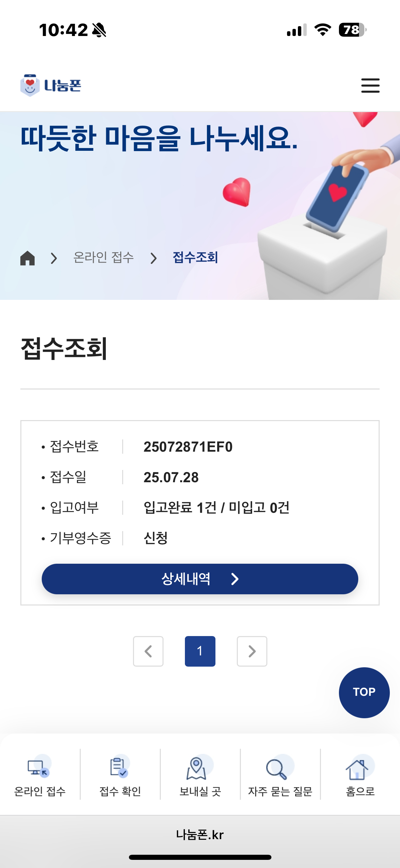
Task: Open 접수조회 breadcrumb link
Action: click(195, 257)
